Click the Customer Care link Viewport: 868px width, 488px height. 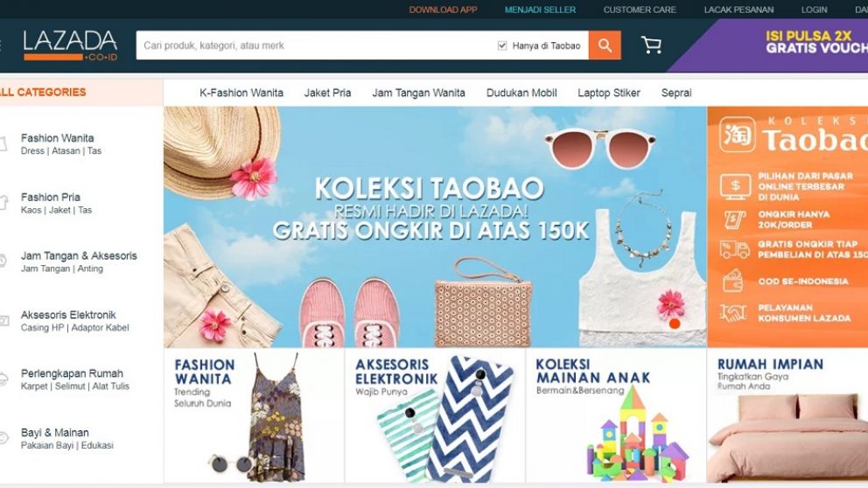pyautogui.click(x=640, y=10)
